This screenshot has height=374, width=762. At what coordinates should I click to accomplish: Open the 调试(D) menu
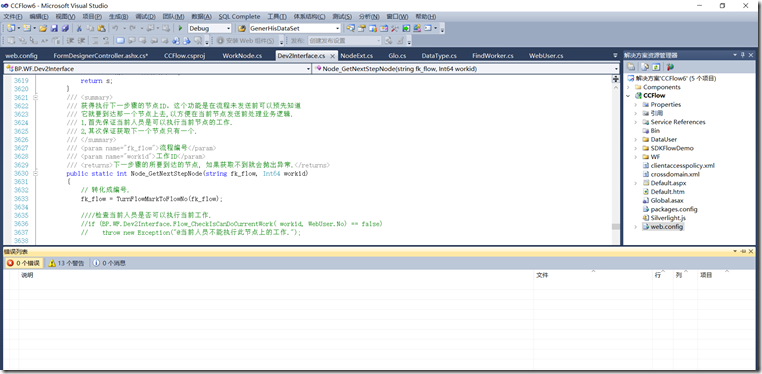click(144, 17)
